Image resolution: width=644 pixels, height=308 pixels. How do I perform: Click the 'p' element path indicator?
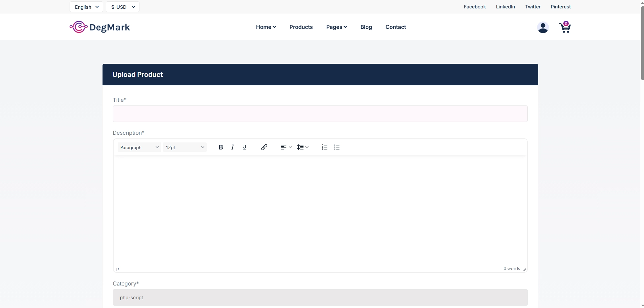(117, 268)
